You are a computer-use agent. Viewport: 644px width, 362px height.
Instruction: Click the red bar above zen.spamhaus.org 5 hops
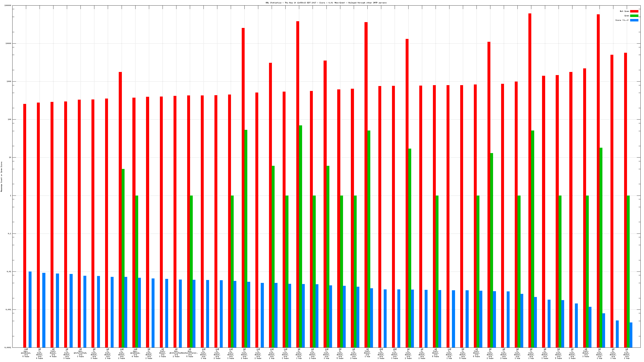coord(25,225)
